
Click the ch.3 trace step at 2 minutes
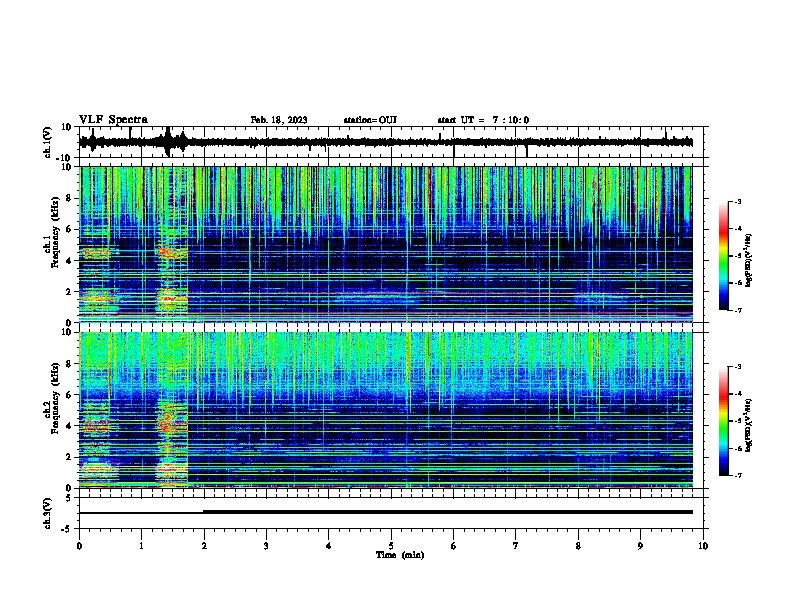coord(204,512)
